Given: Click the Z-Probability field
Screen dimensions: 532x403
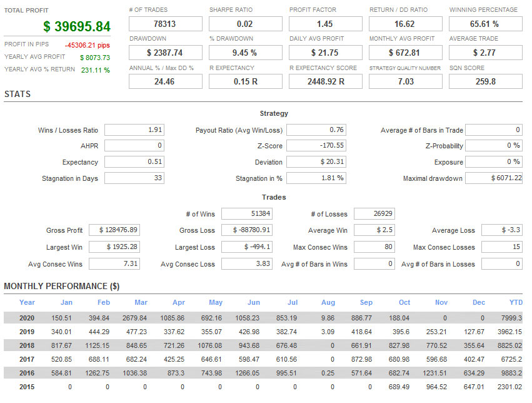Looking at the screenshot, I should point(494,146).
